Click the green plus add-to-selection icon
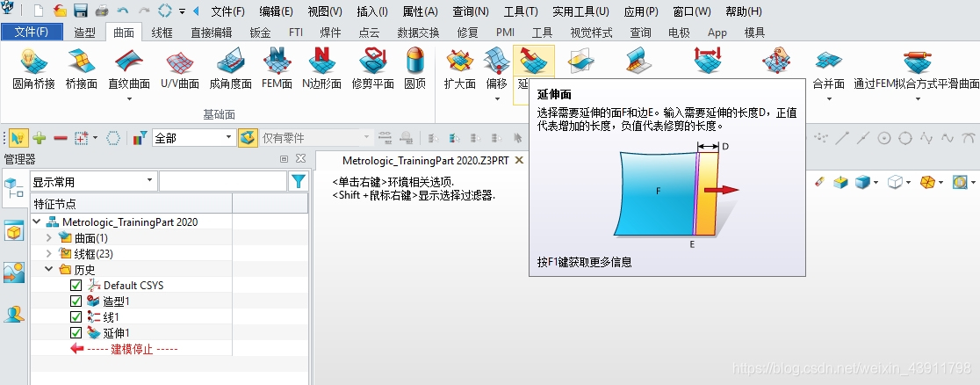980x385 pixels. pyautogui.click(x=40, y=138)
